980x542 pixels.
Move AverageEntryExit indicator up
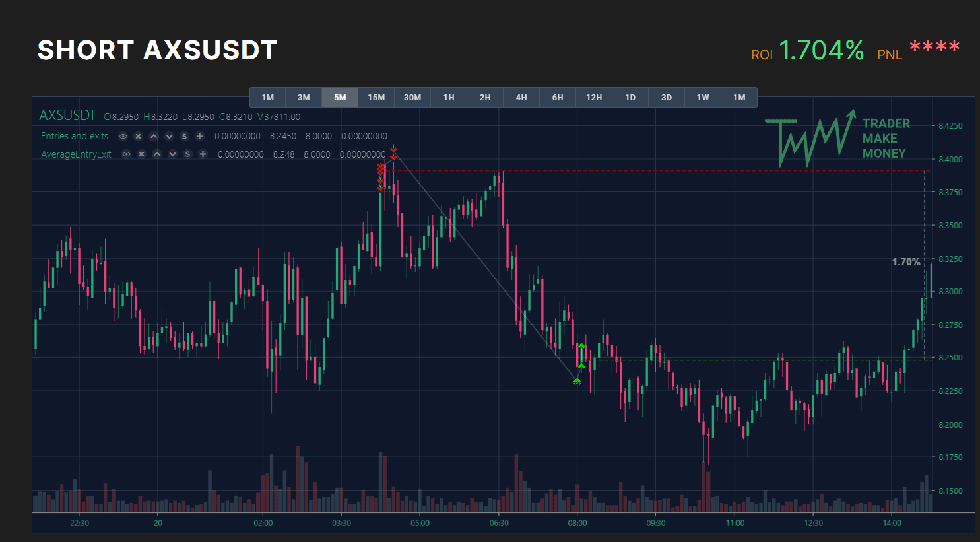tap(157, 154)
